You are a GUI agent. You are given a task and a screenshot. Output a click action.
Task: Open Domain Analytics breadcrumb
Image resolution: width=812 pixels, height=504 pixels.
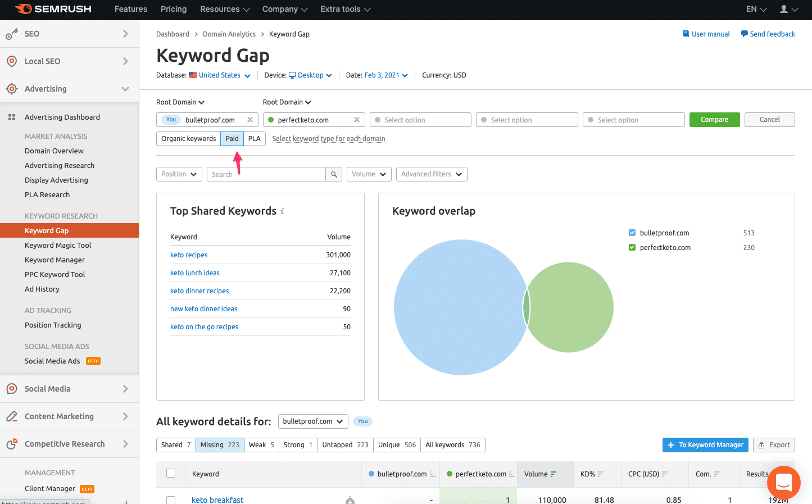click(229, 34)
